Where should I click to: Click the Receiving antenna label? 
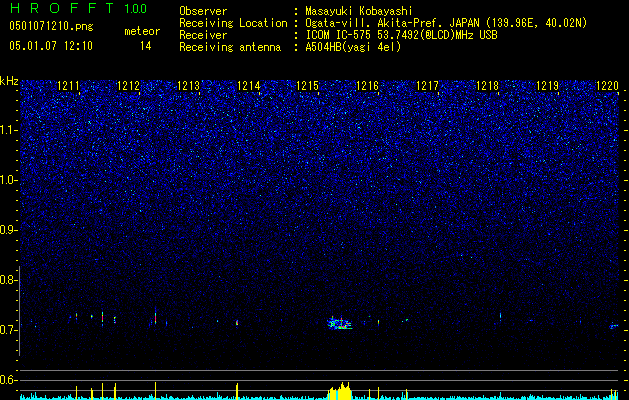(x=230, y=47)
